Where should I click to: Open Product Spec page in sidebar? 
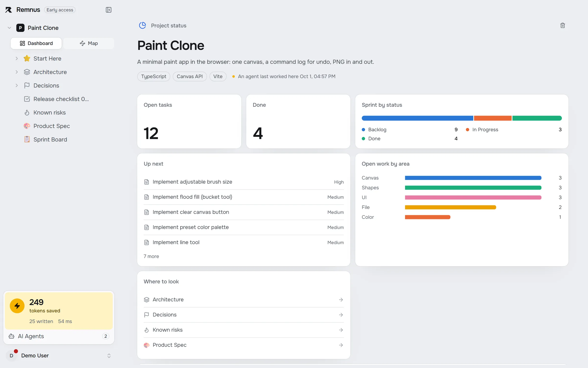point(52,126)
